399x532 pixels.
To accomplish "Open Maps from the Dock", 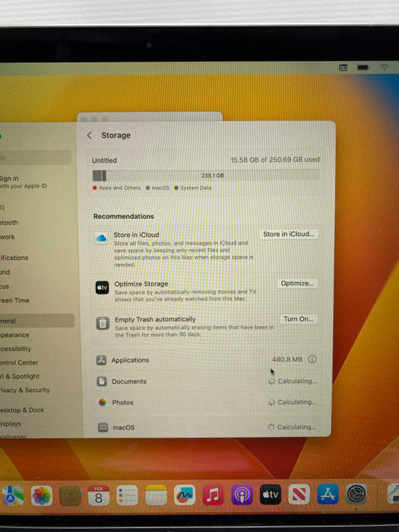I will pyautogui.click(x=13, y=496).
